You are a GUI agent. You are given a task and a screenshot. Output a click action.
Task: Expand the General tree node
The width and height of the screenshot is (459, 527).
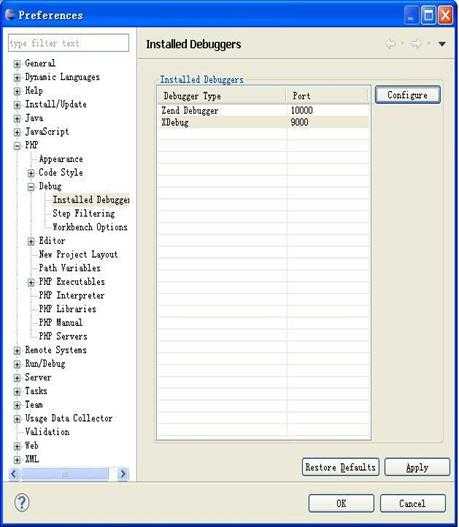coord(17,64)
